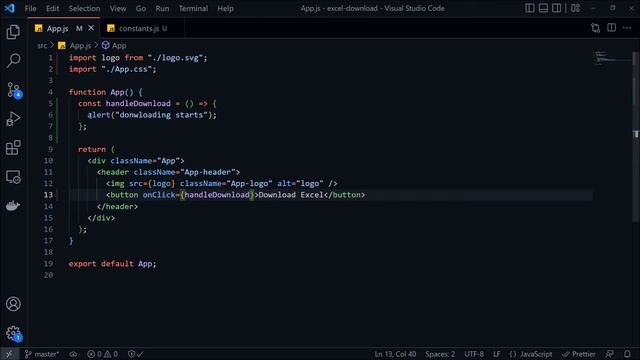Image resolution: width=640 pixels, height=360 pixels.
Task: Click the shield check status icon
Action: click(x=136, y=354)
